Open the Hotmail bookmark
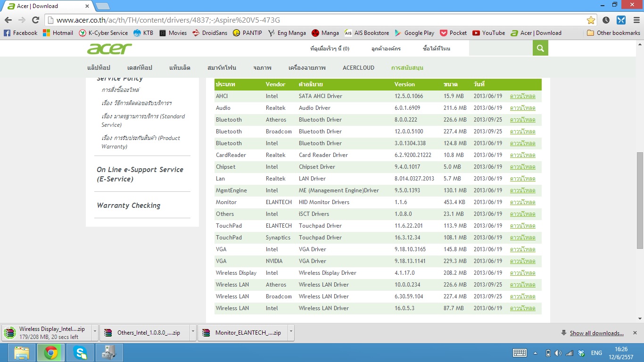 click(x=58, y=33)
